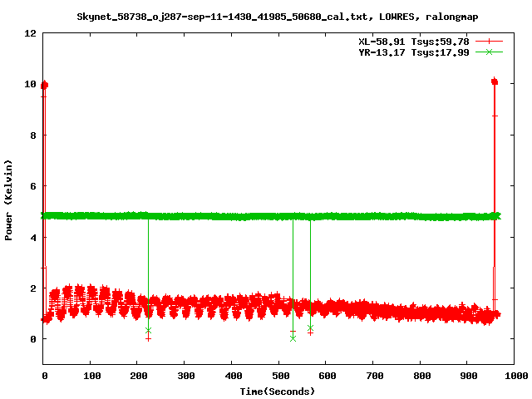Click y-axis tick label 2
Image resolution: width=532 pixels, height=399 pixels.
click(x=33, y=288)
